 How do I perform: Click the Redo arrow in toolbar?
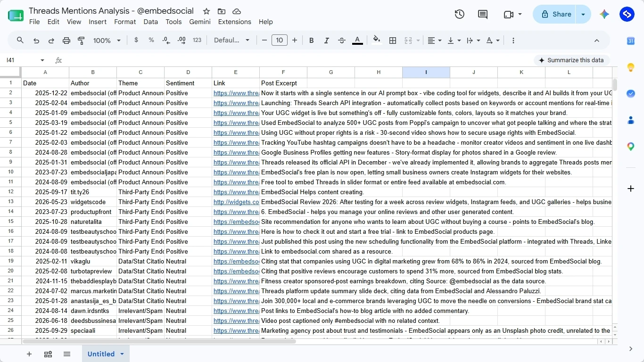click(51, 41)
